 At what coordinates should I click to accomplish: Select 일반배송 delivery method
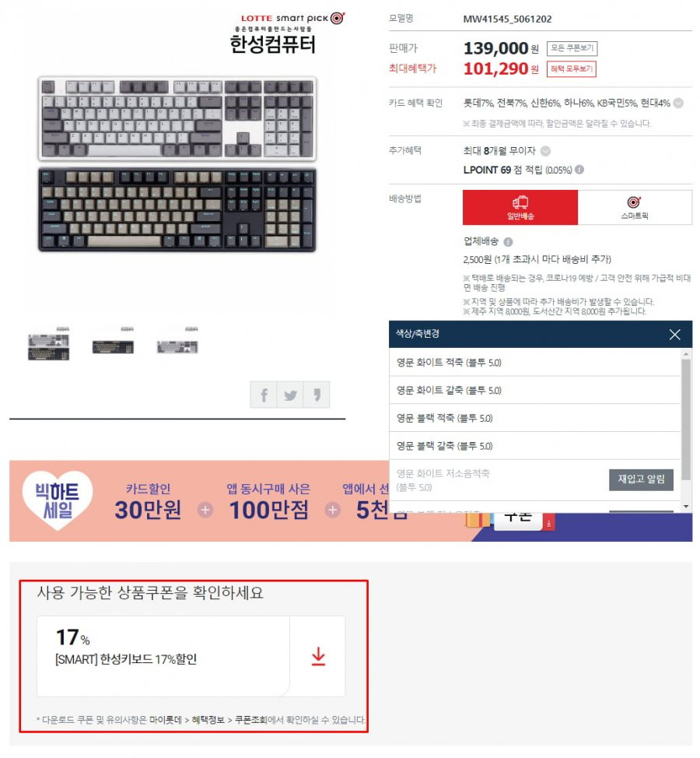tap(520, 207)
